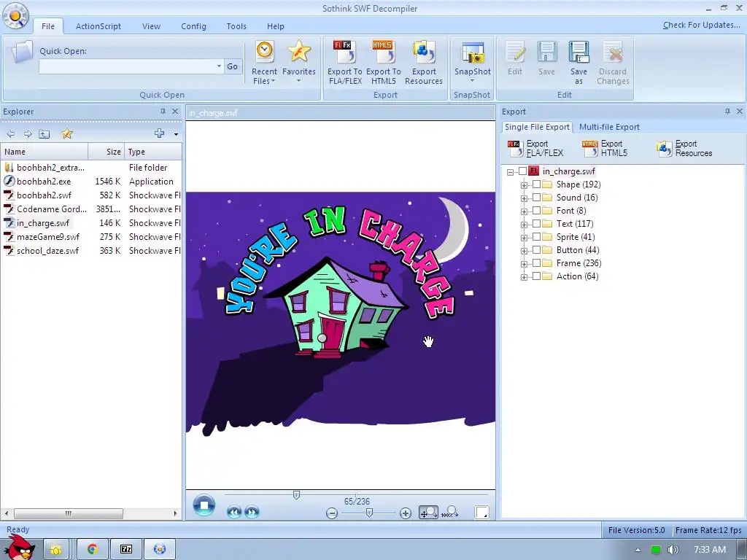Pin the Explorer panel
The image size is (747, 560).
[x=163, y=112]
